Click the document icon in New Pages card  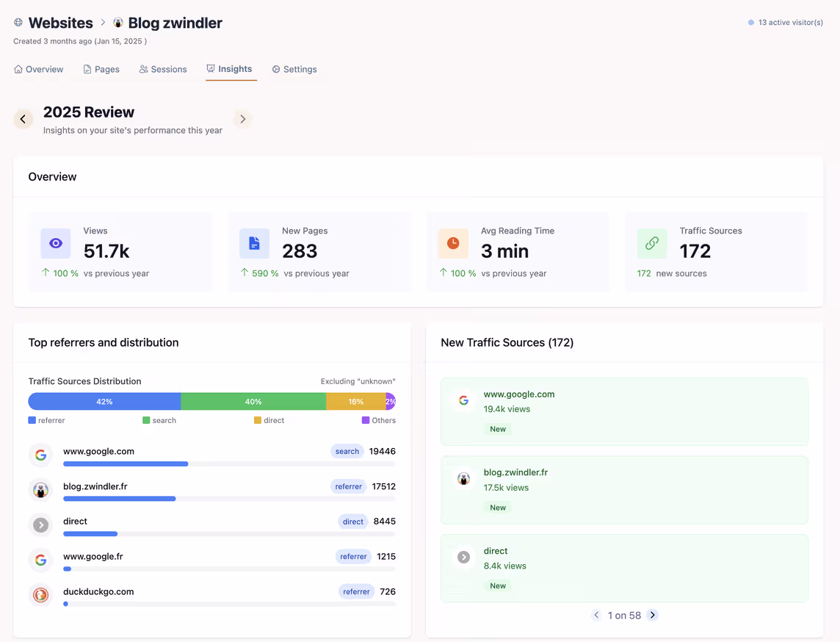coord(254,243)
